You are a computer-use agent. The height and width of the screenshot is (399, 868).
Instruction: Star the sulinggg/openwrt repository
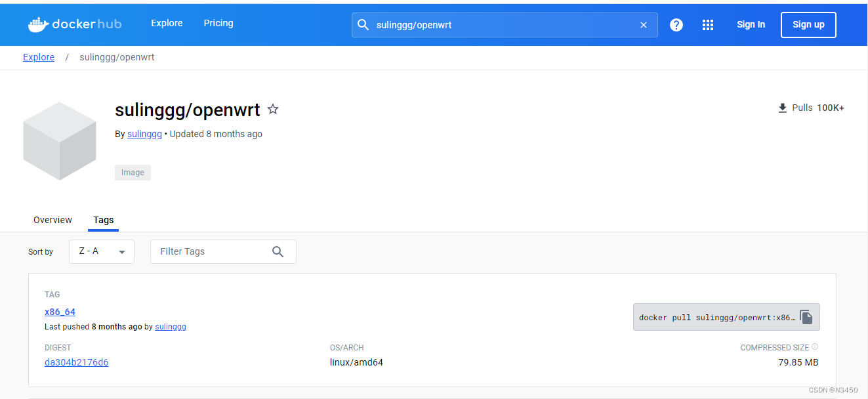tap(273, 109)
